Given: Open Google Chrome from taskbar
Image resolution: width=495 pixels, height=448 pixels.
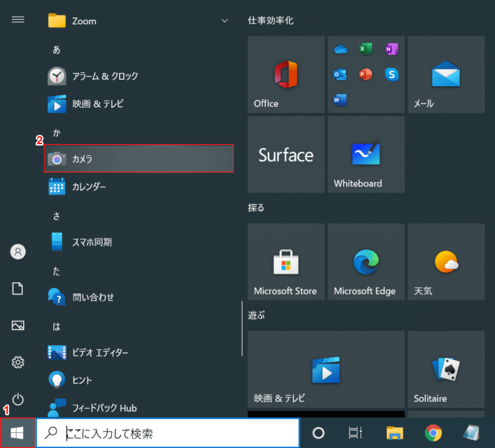Looking at the screenshot, I should pos(432,433).
